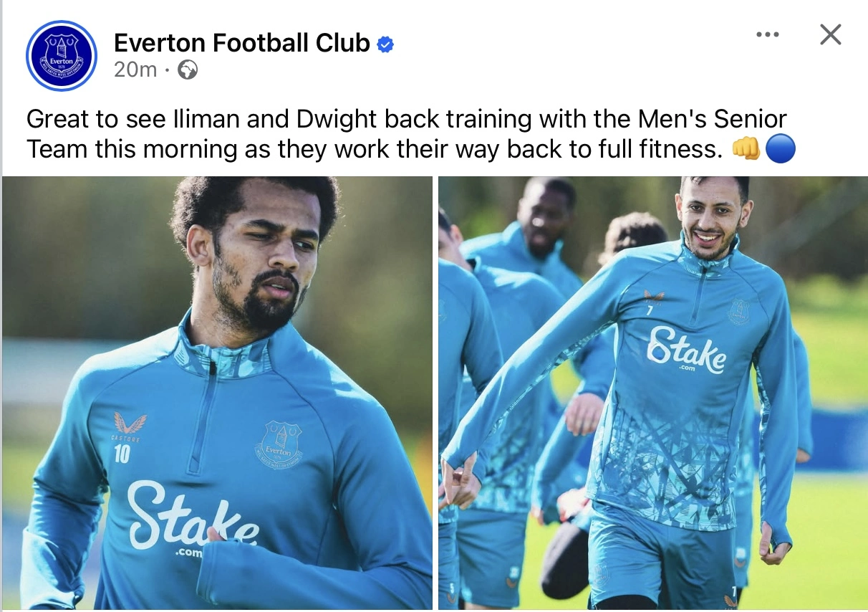The height and width of the screenshot is (612, 868).
Task: Click the number 7 on the right shirt
Action: tap(650, 310)
